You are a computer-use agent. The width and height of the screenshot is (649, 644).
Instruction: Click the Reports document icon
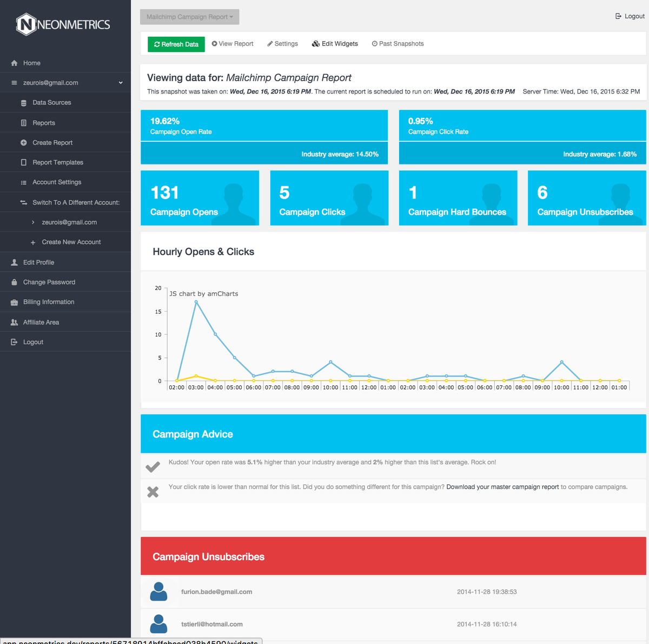pos(23,123)
